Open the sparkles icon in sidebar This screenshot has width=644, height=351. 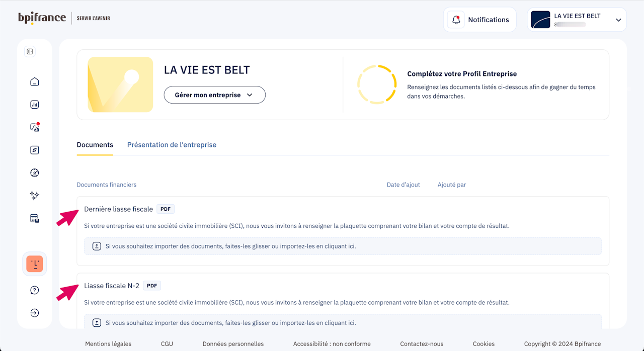[35, 195]
